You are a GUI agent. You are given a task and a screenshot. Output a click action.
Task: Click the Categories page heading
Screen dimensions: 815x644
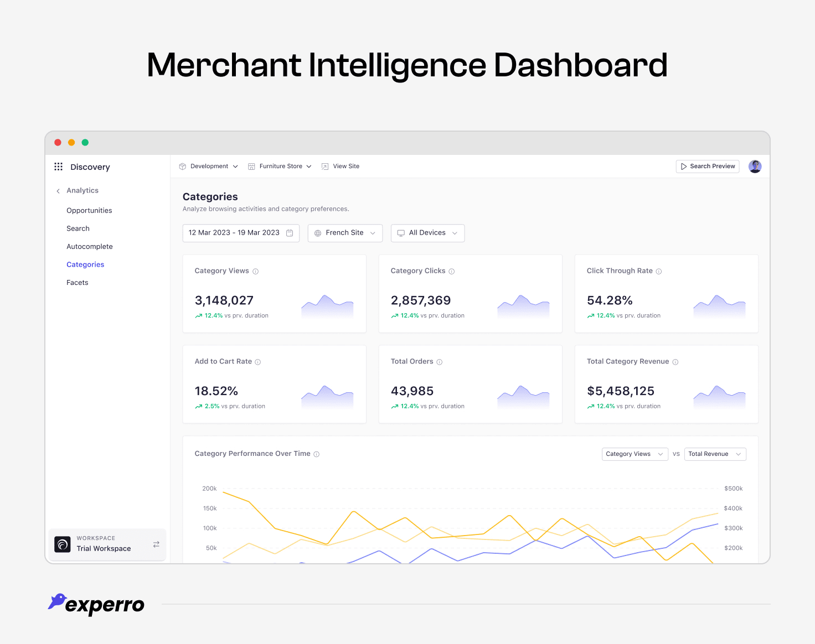click(x=210, y=197)
